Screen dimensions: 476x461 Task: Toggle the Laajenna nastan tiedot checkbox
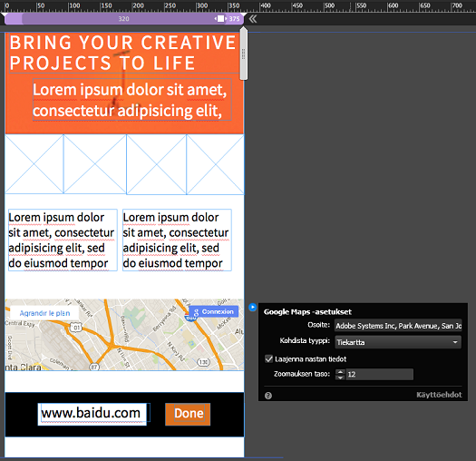point(268,358)
